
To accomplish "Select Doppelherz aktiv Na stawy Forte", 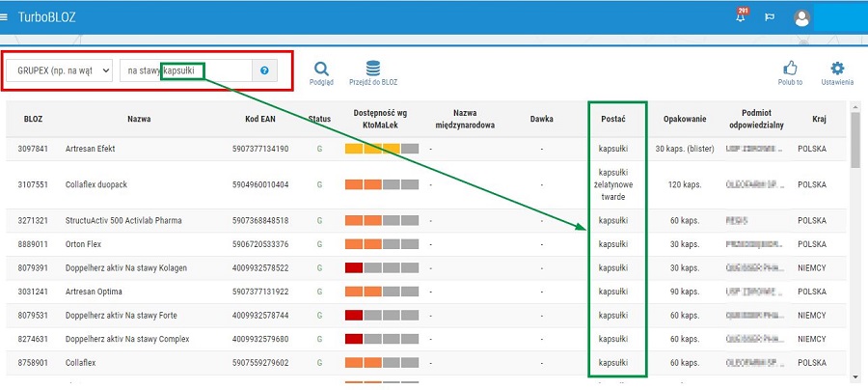I will [122, 316].
